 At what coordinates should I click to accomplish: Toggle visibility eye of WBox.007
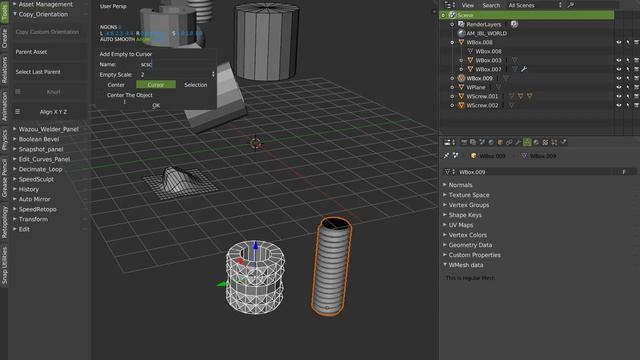click(x=619, y=69)
